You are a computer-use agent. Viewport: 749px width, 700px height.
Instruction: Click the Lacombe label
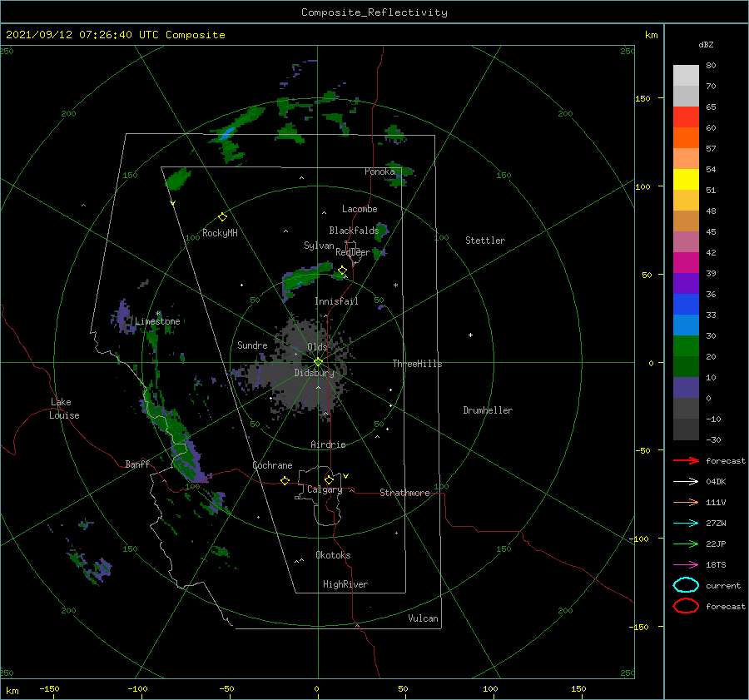point(360,209)
